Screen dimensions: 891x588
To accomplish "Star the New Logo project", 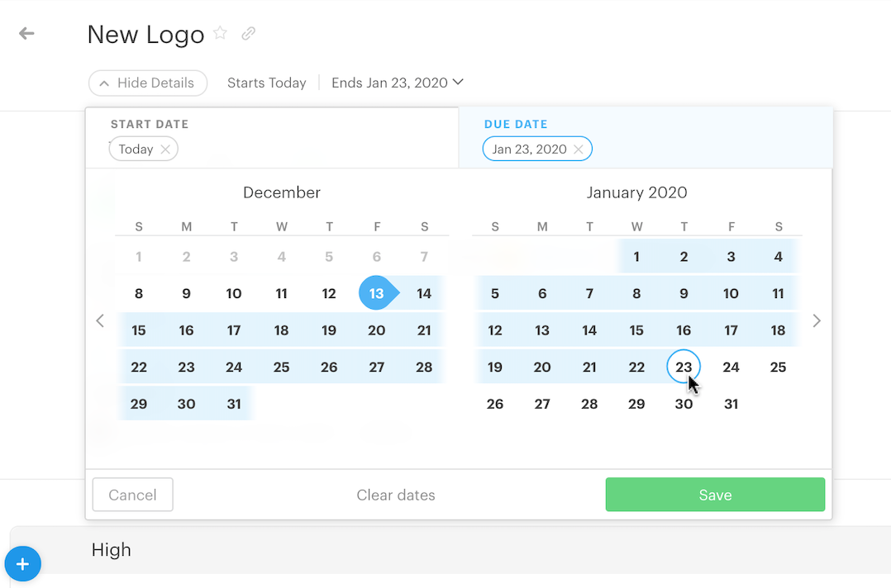I will [221, 33].
